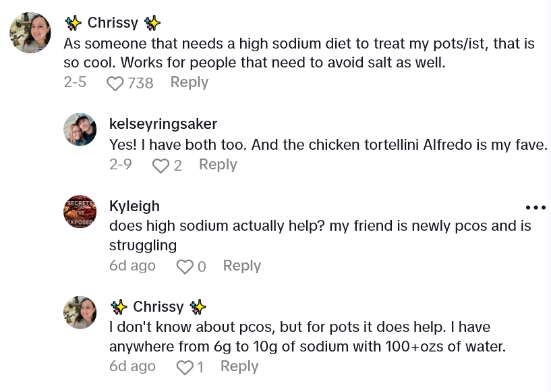
Task: Open Chrissy's avatar on the bottom reply
Action: click(80, 312)
